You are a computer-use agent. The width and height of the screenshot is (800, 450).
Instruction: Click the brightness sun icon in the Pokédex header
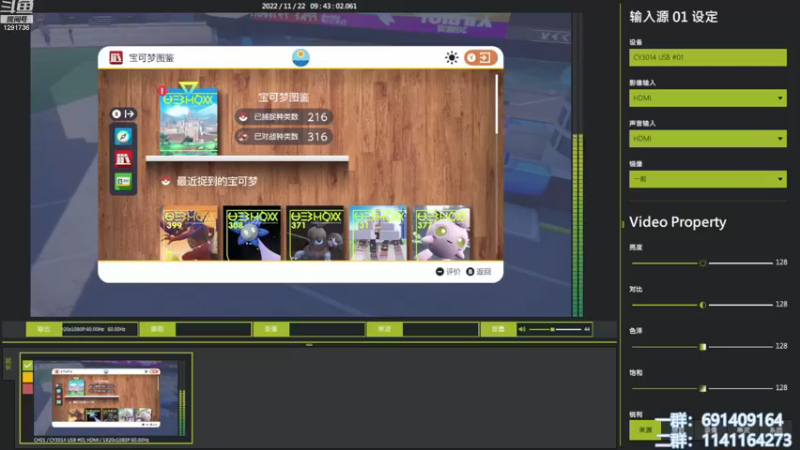(452, 58)
